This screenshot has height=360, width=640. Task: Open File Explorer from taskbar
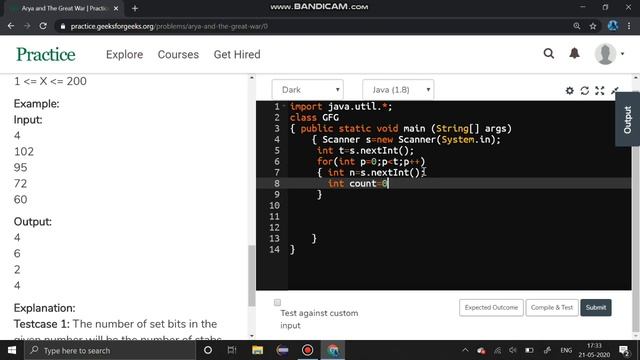click(257, 350)
